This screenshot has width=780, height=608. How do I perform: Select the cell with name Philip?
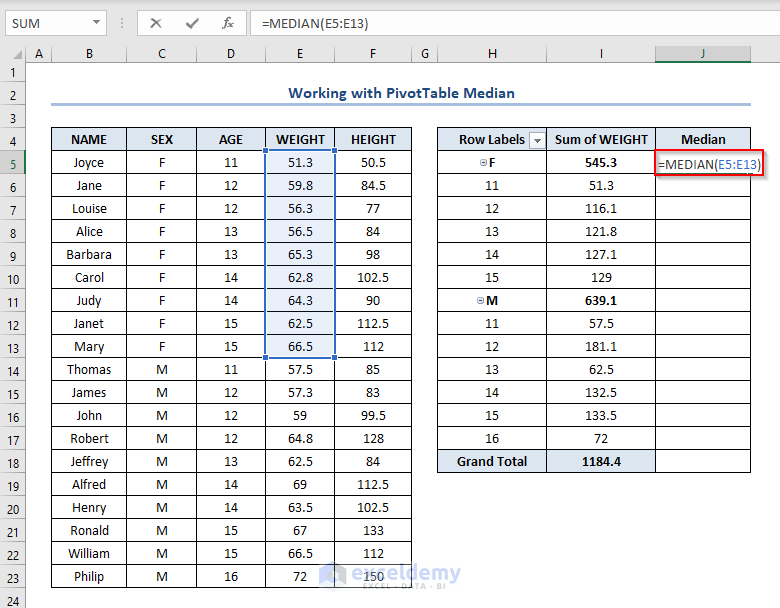point(89,576)
